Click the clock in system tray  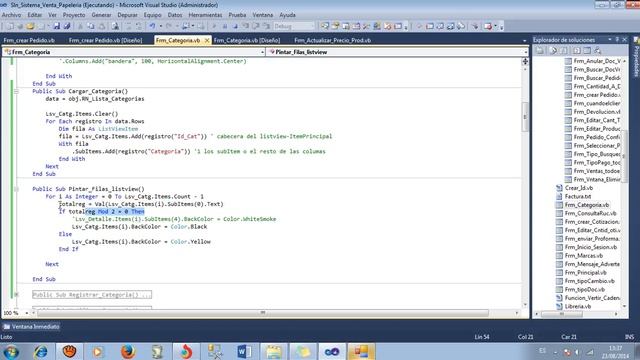pos(615,352)
